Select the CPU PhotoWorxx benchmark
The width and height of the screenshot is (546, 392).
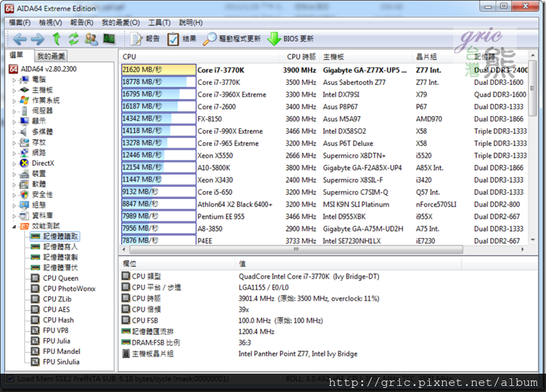[x=63, y=289]
